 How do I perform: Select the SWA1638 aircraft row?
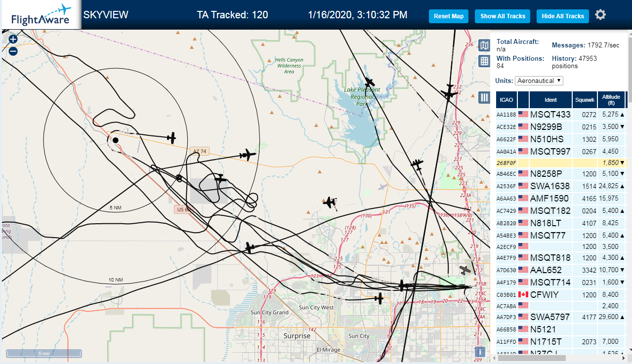click(x=561, y=186)
